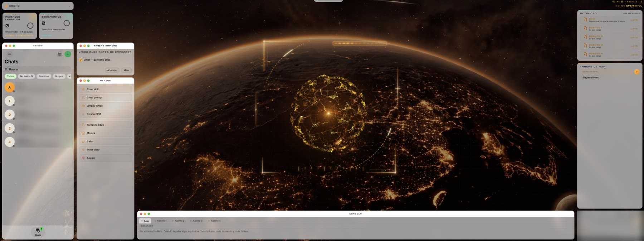The height and width of the screenshot is (241, 644).
Task: Switch to the Agente 4 console tab
Action: [215, 221]
